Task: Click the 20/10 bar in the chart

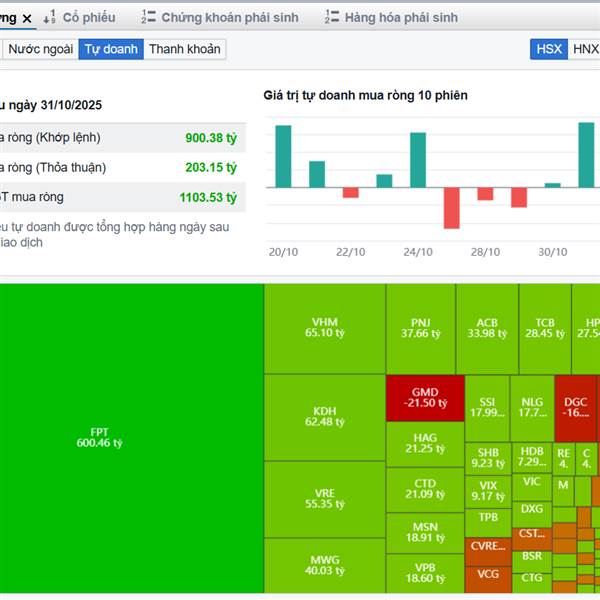Action: pyautogui.click(x=283, y=157)
